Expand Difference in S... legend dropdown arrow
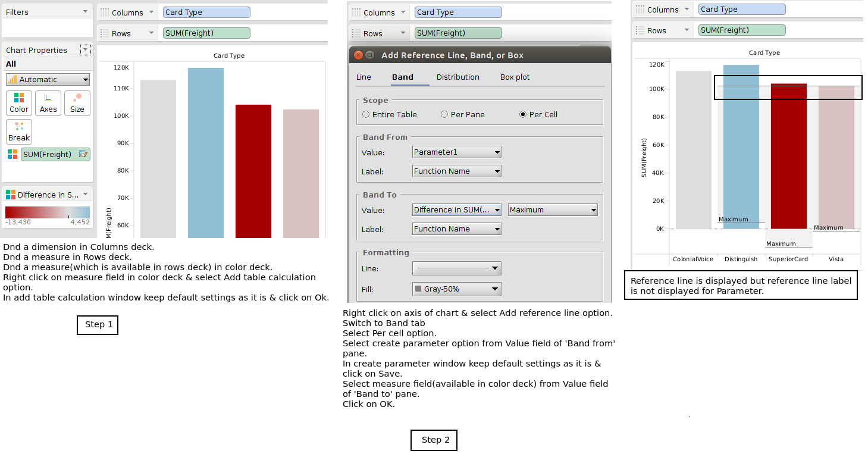This screenshot has width=868, height=454. (85, 195)
